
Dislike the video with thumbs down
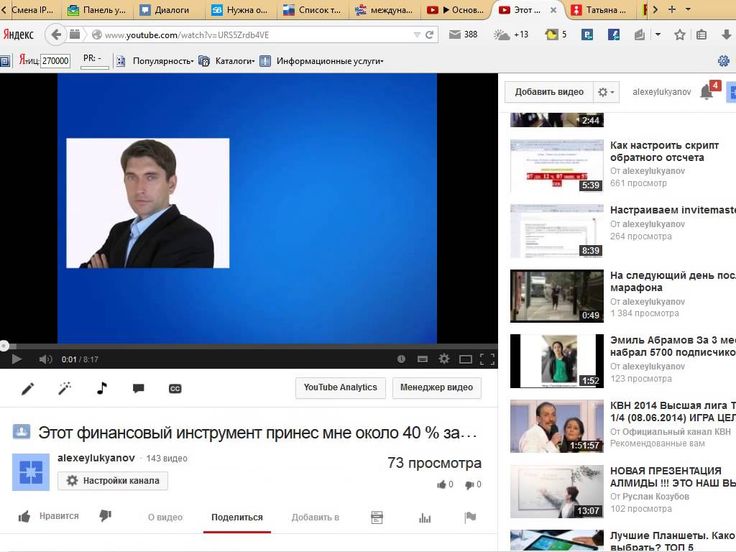[x=105, y=516]
